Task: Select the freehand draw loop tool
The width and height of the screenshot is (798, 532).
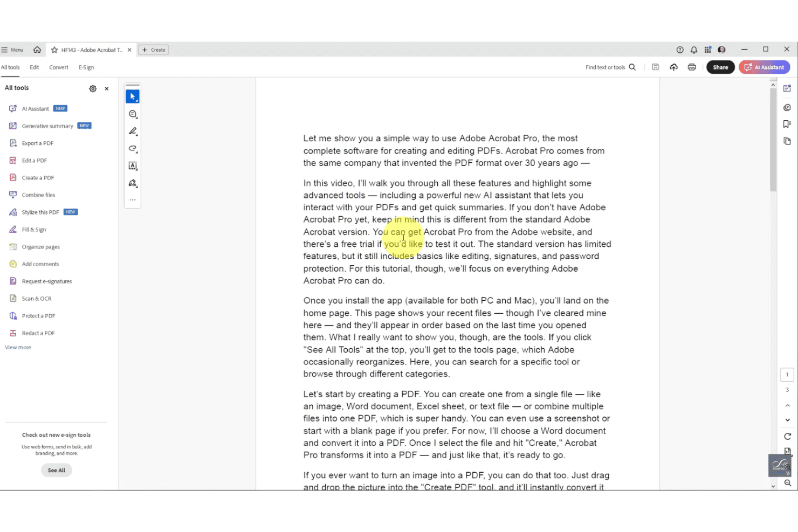Action: pyautogui.click(x=133, y=149)
